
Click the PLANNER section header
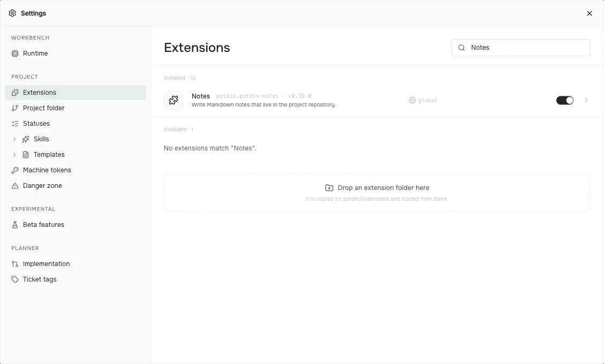pos(25,248)
